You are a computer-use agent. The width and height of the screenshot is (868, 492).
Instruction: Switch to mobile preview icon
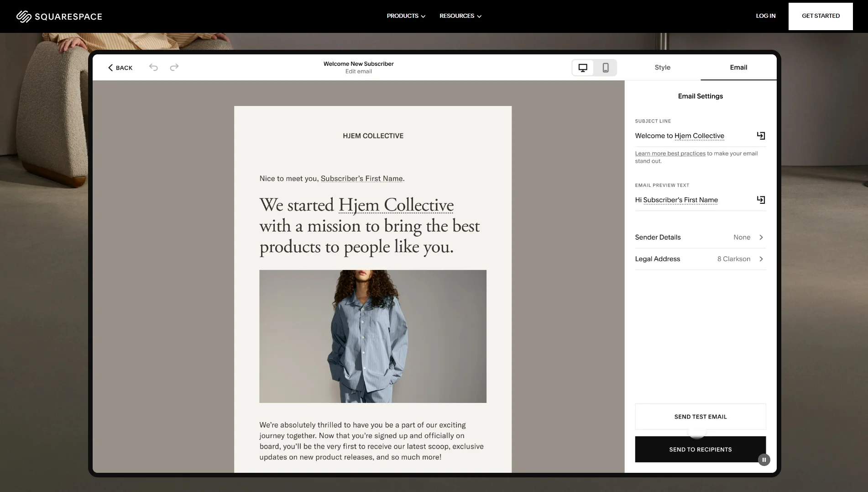606,68
